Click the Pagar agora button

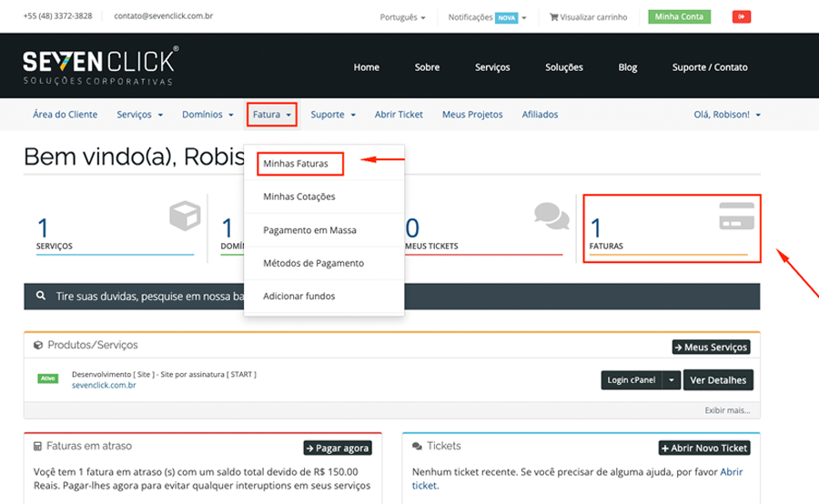(338, 448)
